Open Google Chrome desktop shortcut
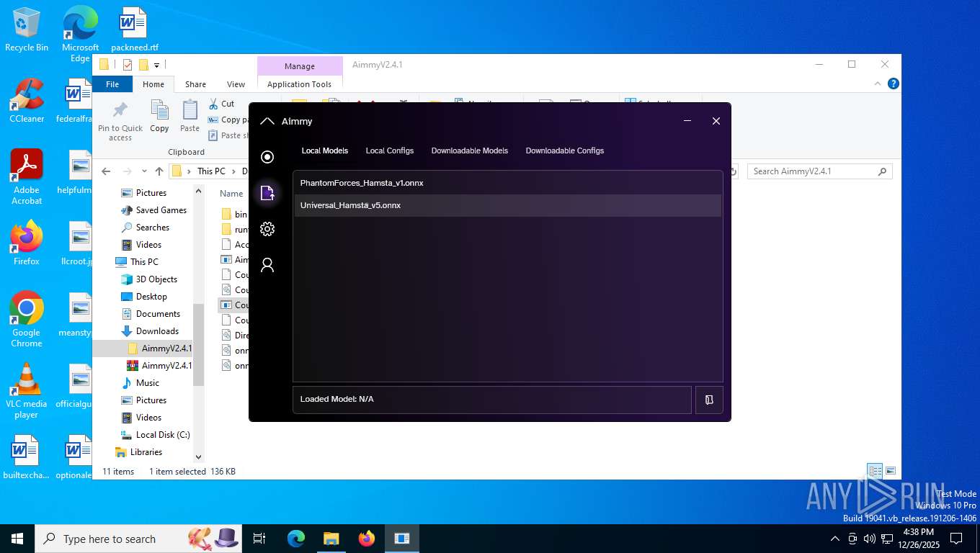980x553 pixels. coord(27,319)
